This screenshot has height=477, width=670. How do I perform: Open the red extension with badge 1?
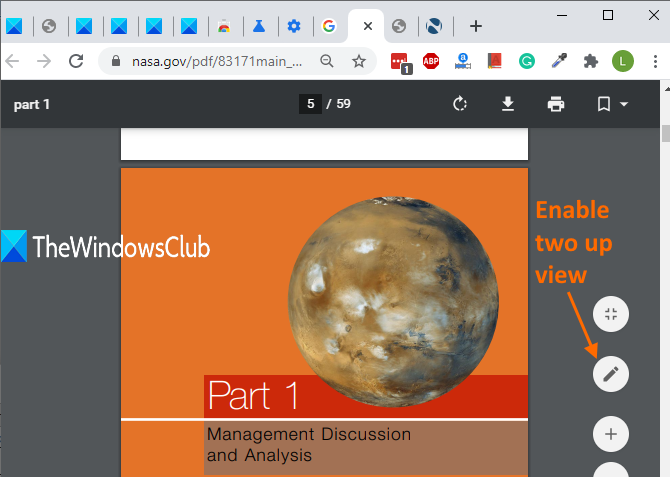(400, 62)
